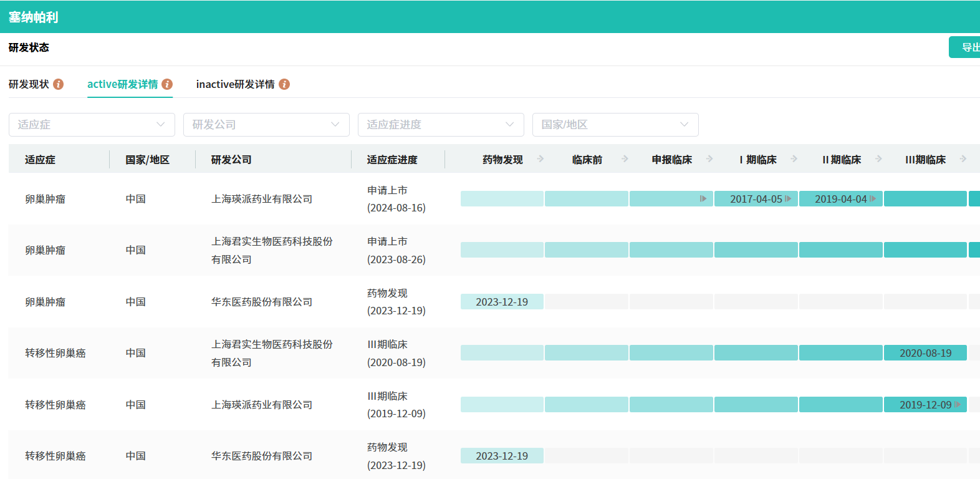This screenshot has height=479, width=980.
Task: Open the 适应症进度 filter dropdown
Action: 441,125
